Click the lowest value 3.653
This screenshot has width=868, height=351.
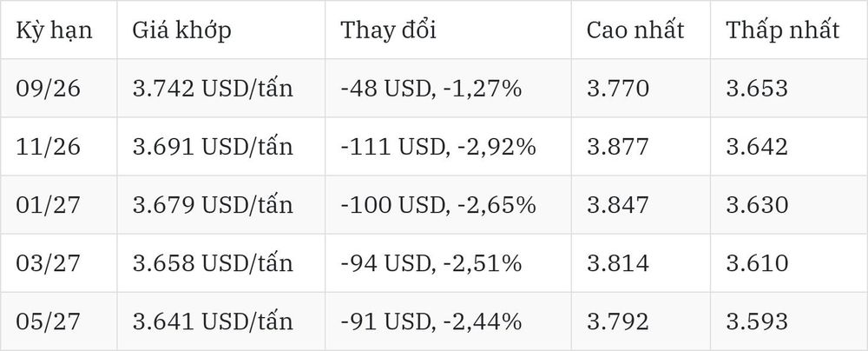[x=757, y=89]
